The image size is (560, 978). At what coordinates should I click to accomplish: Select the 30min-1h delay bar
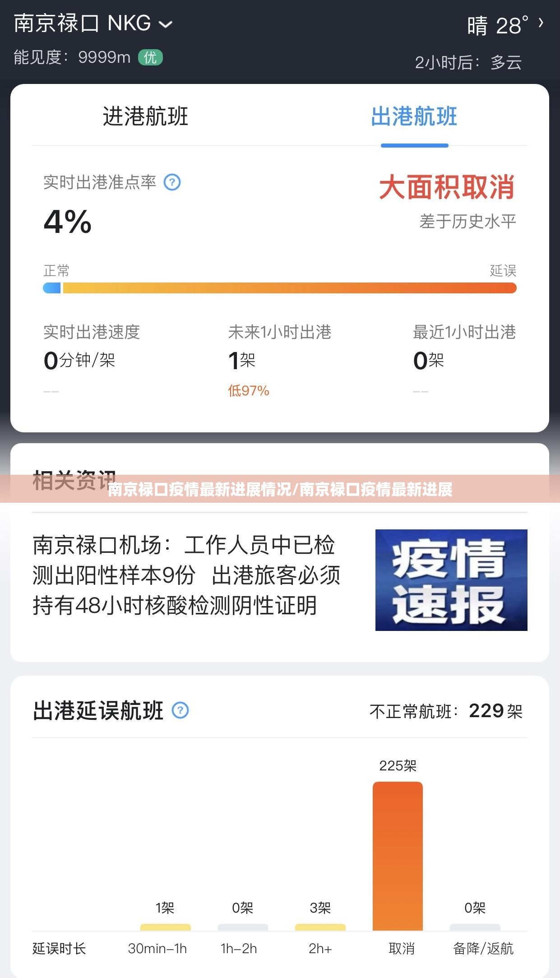pos(165,927)
